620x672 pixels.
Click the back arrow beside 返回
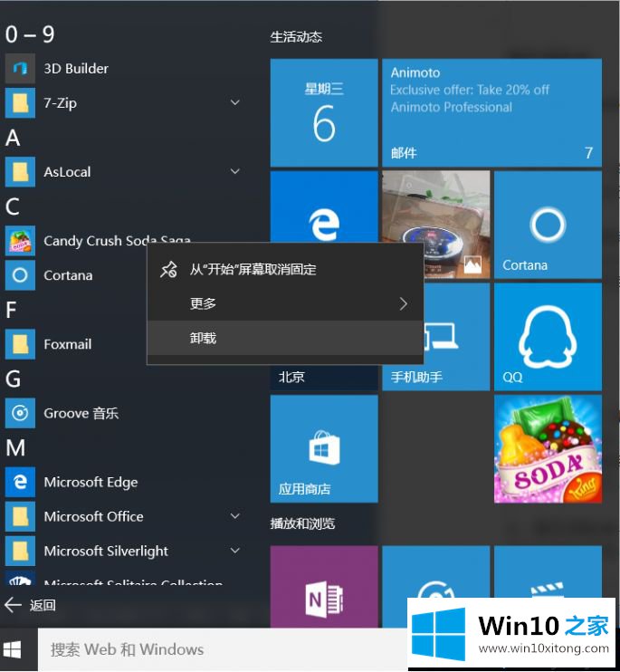pos(13,605)
